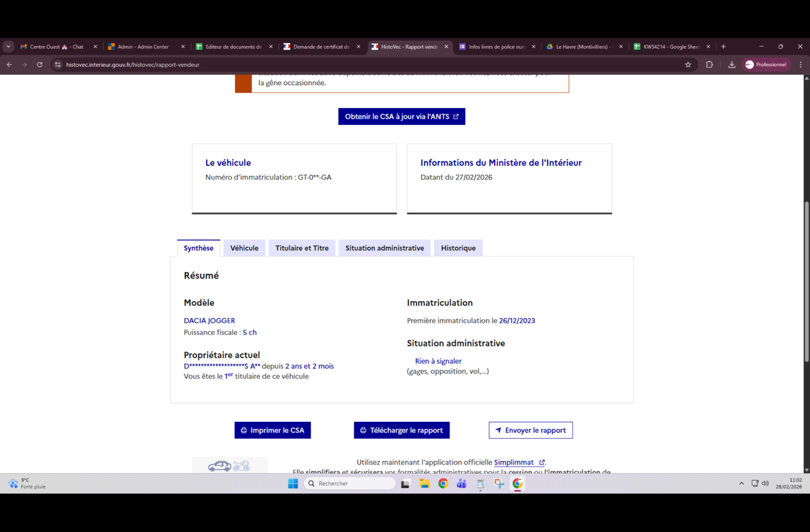Screen dimensions: 810x532
Task: Click the Rechercher taskbar search box
Action: coord(349,483)
